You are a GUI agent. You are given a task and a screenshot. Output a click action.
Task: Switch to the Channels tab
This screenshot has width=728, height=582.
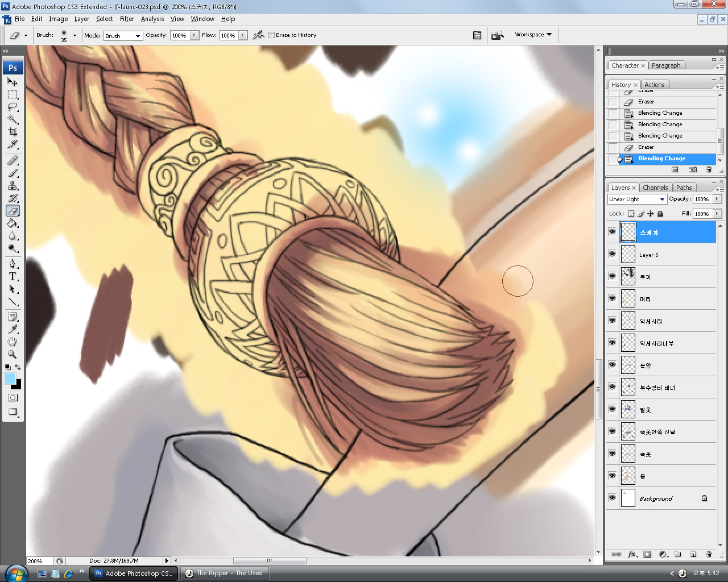tap(655, 188)
